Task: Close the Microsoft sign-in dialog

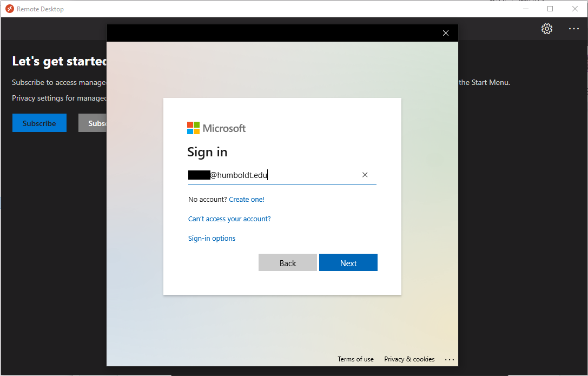Action: [446, 33]
